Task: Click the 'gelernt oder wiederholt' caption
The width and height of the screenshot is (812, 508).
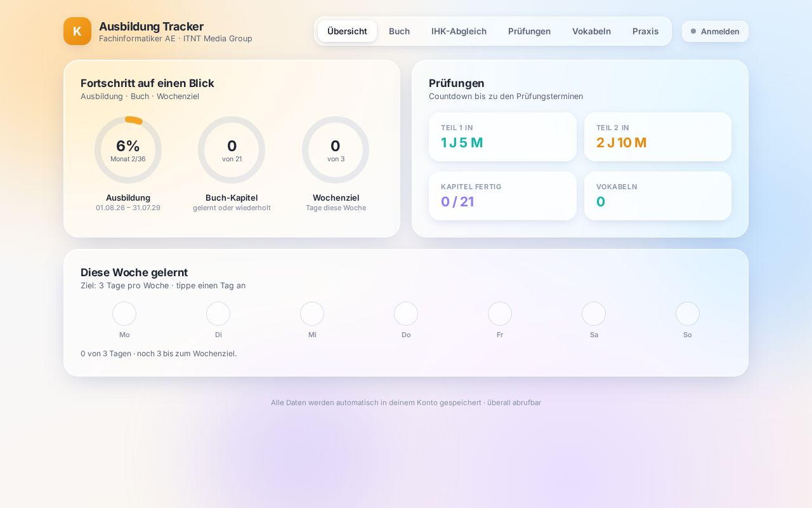Action: point(232,208)
